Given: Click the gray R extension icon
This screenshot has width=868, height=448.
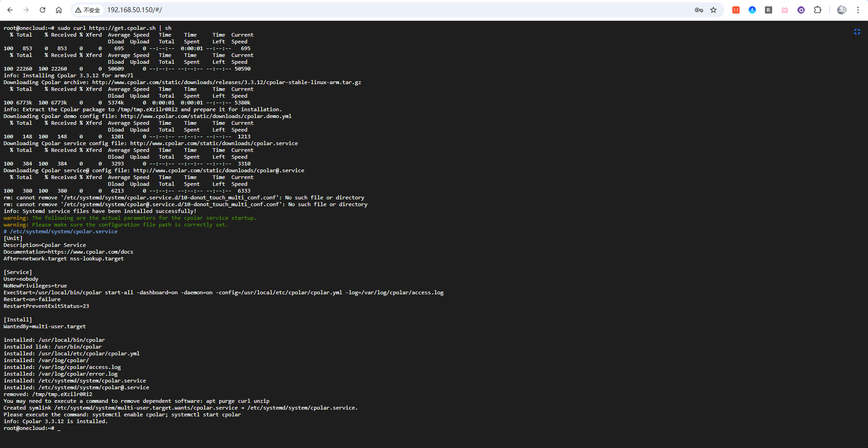Looking at the screenshot, I should (769, 10).
